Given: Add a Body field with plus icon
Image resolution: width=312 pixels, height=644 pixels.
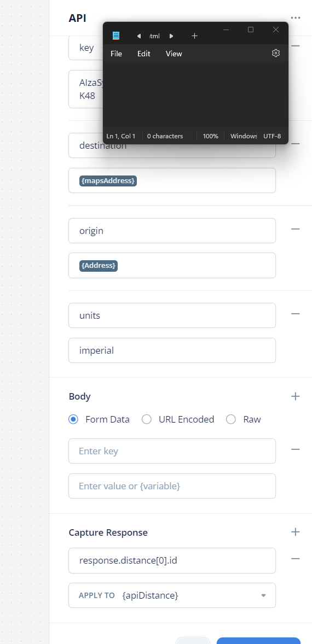Looking at the screenshot, I should coord(295,396).
